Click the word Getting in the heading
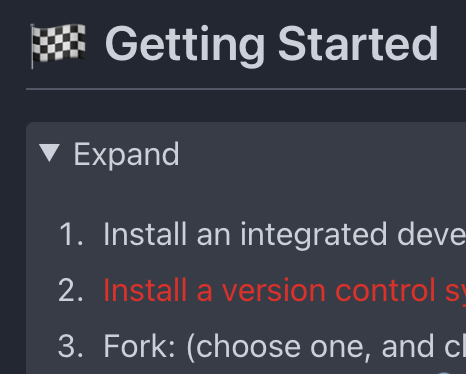This screenshot has height=374, width=466. pyautogui.click(x=185, y=46)
